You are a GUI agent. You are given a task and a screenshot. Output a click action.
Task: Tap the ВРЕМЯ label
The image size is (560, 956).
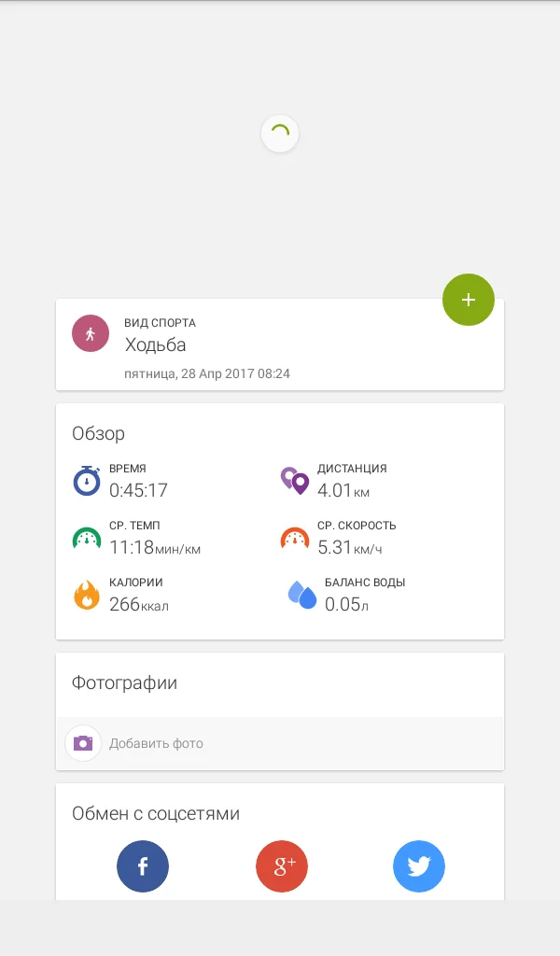coord(127,469)
